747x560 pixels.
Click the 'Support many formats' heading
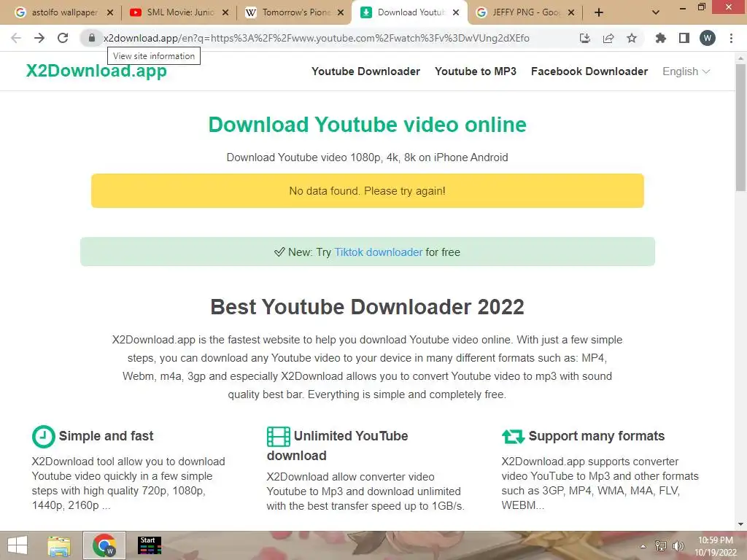pyautogui.click(x=597, y=436)
